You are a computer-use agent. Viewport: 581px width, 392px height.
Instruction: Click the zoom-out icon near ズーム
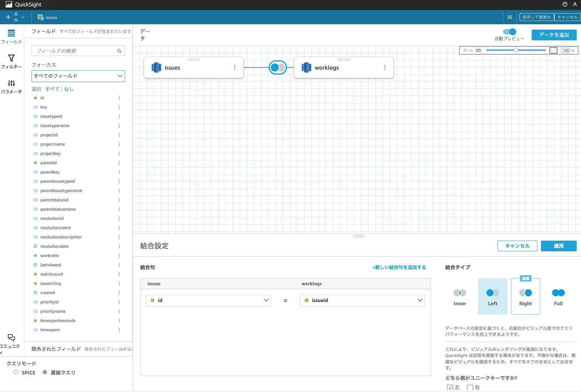point(478,50)
